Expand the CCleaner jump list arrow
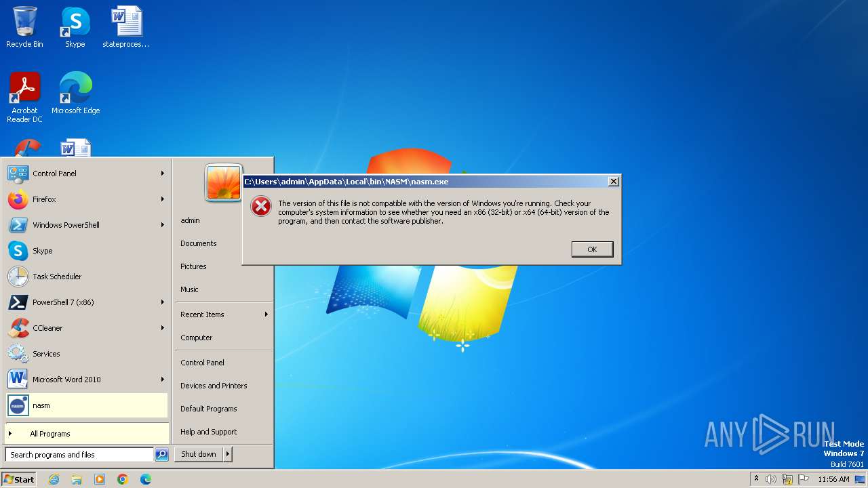This screenshot has height=488, width=868. coord(163,328)
